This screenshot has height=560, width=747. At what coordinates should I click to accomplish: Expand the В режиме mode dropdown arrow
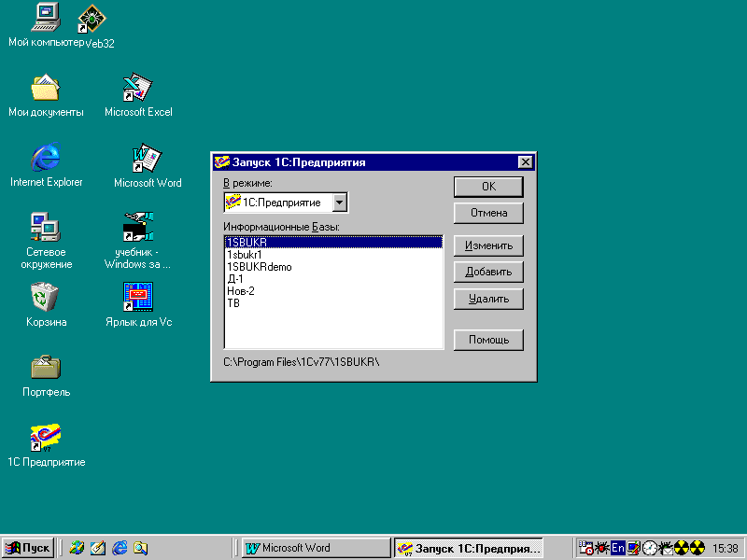point(339,203)
